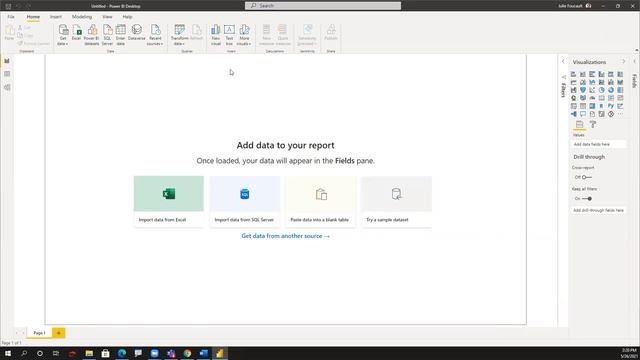This screenshot has width=640, height=360.
Task: Open File Explorer from the taskbar
Action: point(89,353)
